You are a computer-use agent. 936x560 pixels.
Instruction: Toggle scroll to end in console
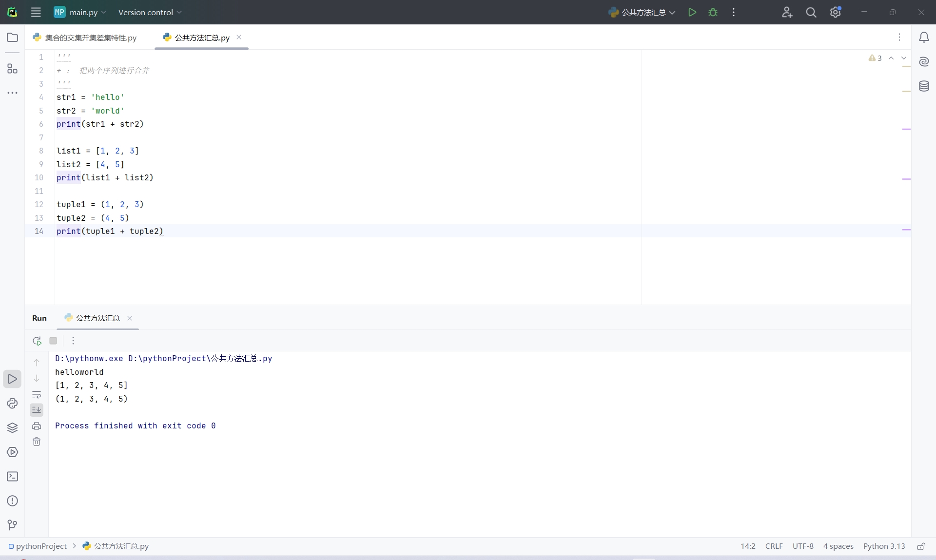pos(37,410)
